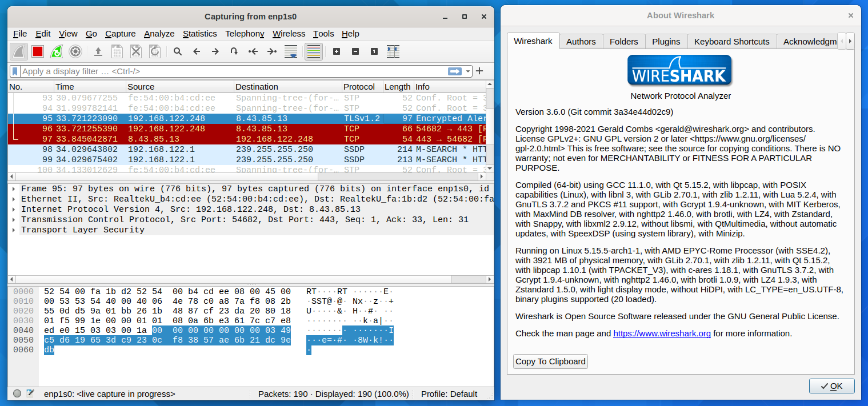Click the Save capture file toolbar icon
This screenshot has width=868, height=406.
pyautogui.click(x=117, y=51)
